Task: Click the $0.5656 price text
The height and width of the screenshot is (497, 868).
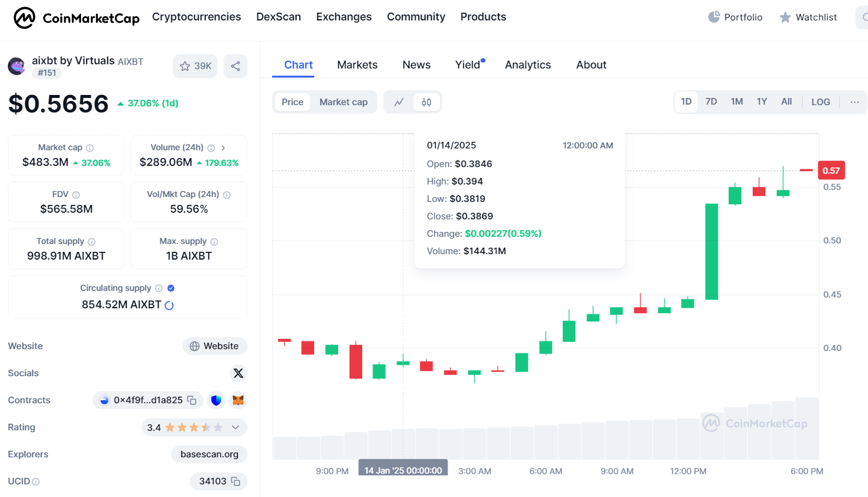Action: coord(58,104)
